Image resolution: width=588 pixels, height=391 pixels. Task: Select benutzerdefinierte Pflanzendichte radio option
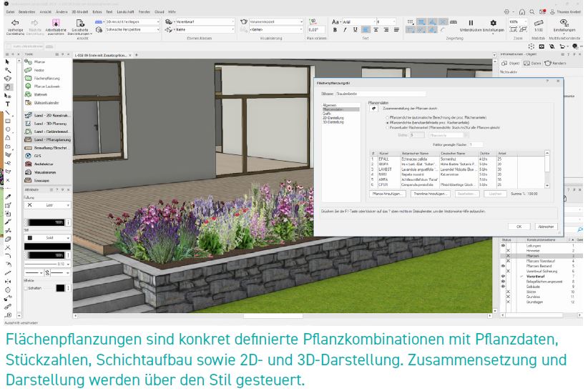(388, 122)
